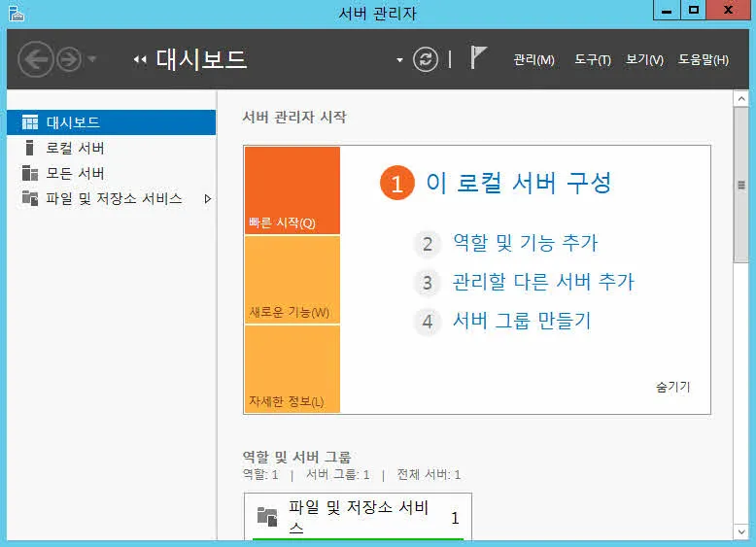
Task: Click the 서버 그룹 만들기 link
Action: [522, 321]
